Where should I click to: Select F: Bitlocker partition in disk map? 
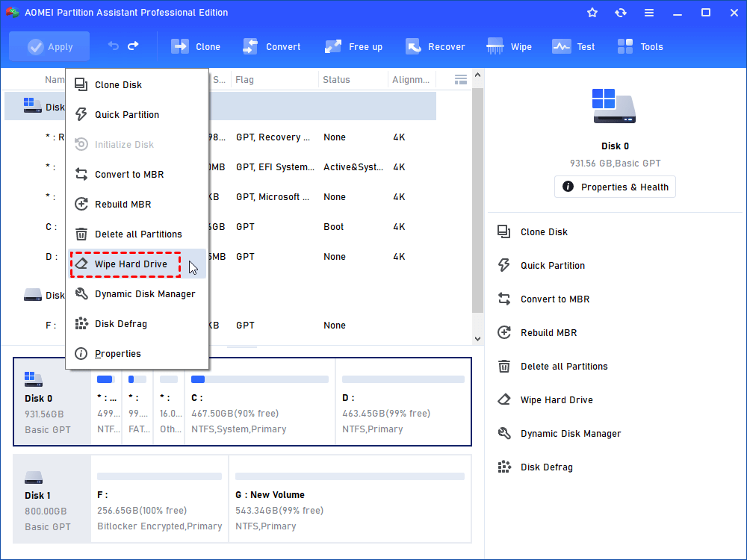(x=160, y=499)
